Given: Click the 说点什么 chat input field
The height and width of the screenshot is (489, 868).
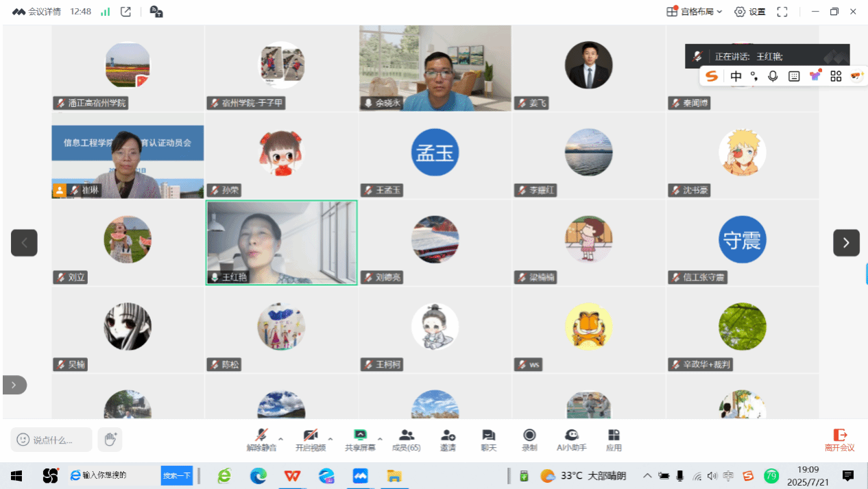Looking at the screenshot, I should pyautogui.click(x=51, y=440).
